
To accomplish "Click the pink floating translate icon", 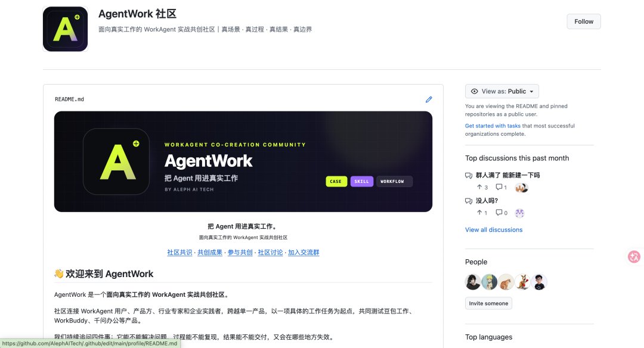I will 634,257.
